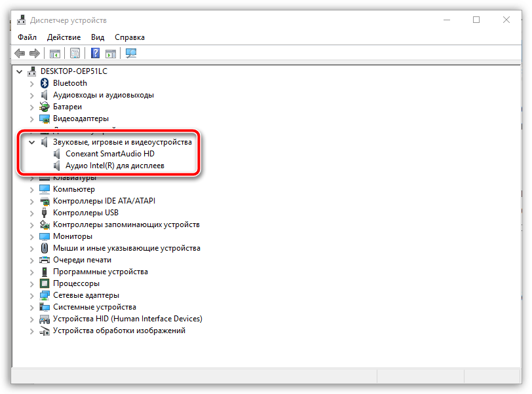Viewport: 532px width, 394px height.
Task: Scan for hardware changes via toolbar icon
Action: pos(130,53)
